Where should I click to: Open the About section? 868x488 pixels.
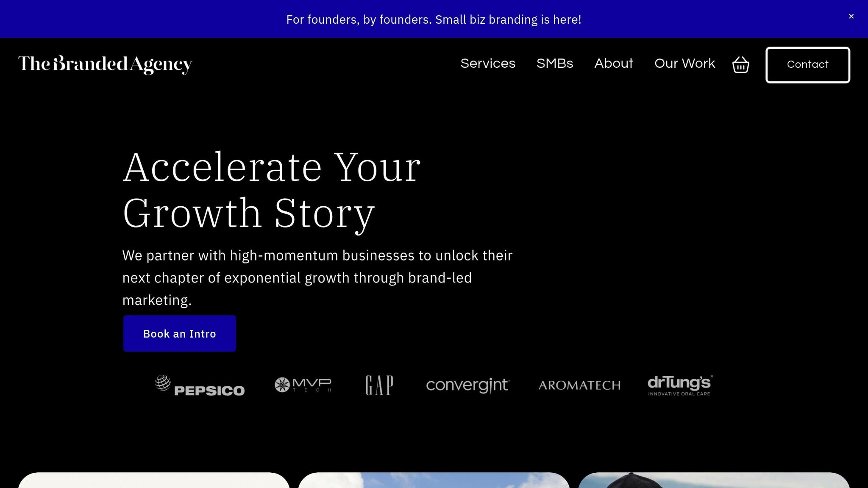614,64
